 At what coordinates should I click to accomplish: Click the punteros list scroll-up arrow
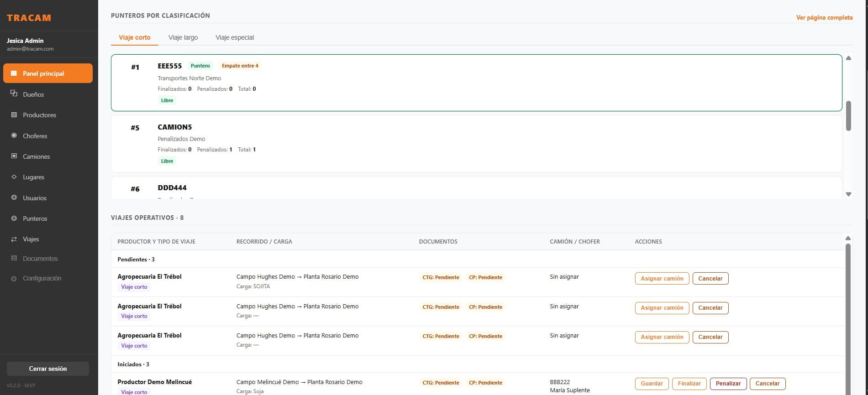[848, 58]
